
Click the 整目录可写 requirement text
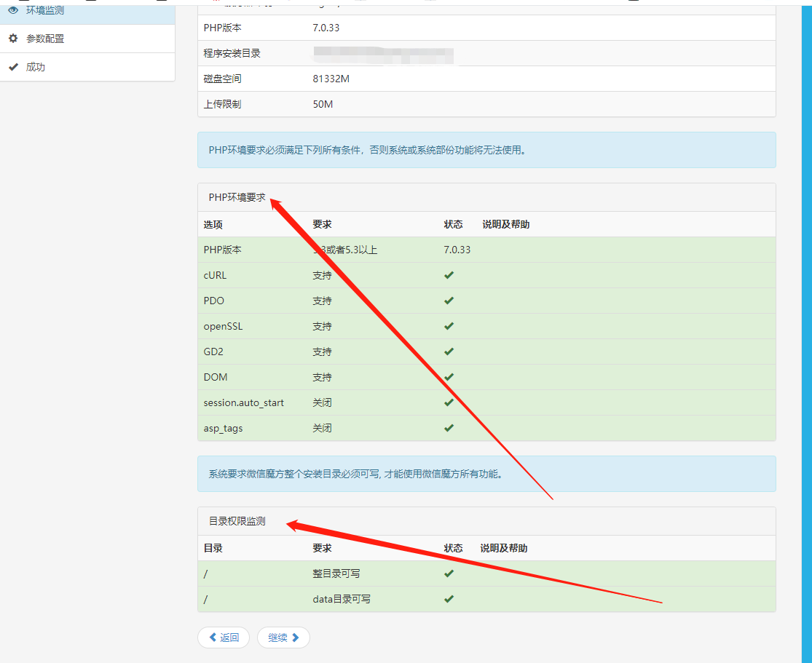pos(336,573)
